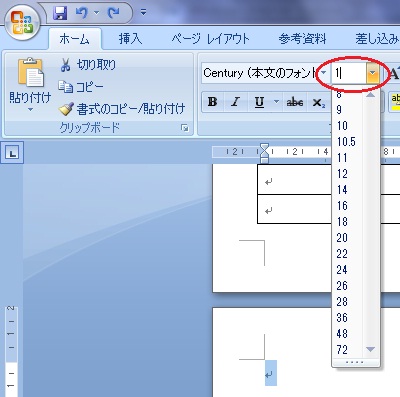This screenshot has height=397, width=400.
Task: Open the ページ レイアウト tab
Action: 210,39
